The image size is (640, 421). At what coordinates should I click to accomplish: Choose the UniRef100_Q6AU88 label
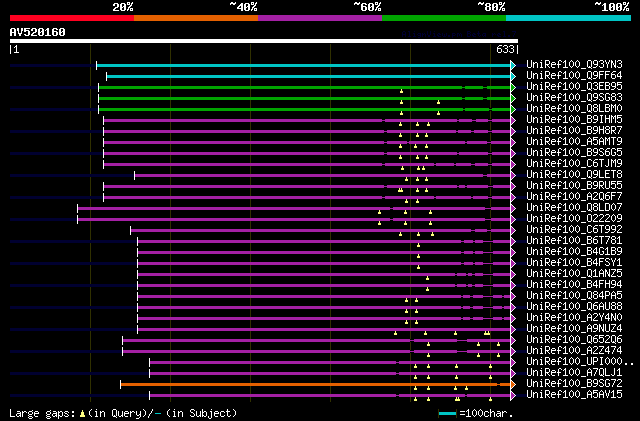(x=574, y=307)
